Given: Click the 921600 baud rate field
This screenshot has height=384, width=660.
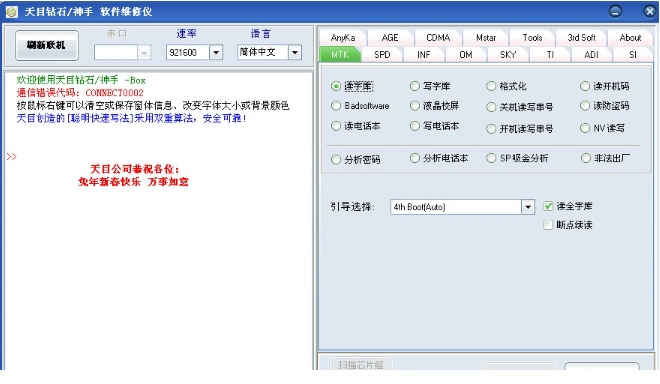Looking at the screenshot, I should coord(188,53).
